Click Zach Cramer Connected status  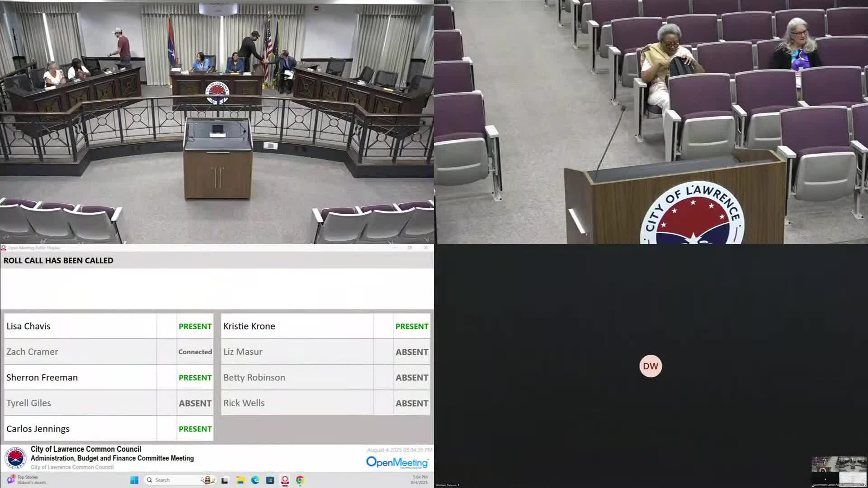tap(195, 352)
